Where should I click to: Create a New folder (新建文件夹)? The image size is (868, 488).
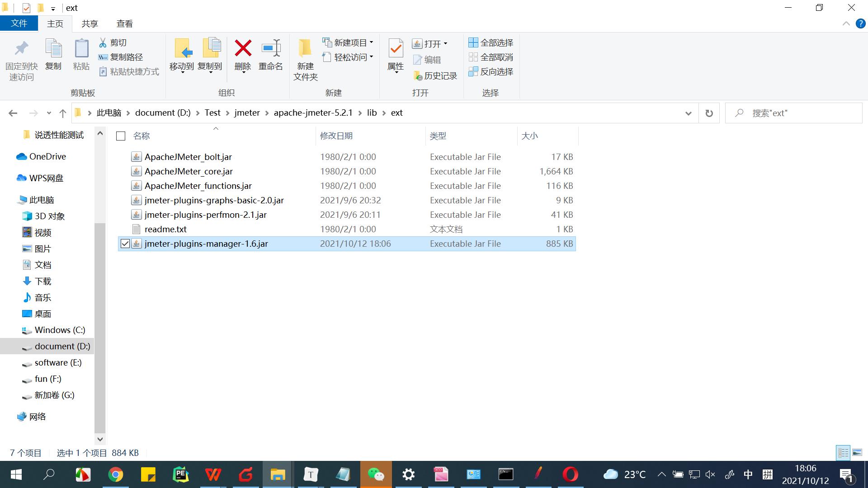[x=306, y=60]
